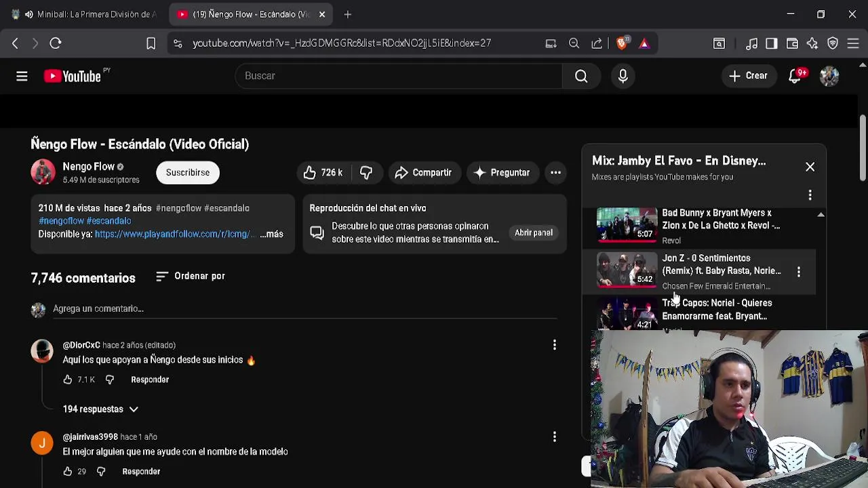Click in the Buscar search field
Screen dimensions: 868x488
coord(399,76)
